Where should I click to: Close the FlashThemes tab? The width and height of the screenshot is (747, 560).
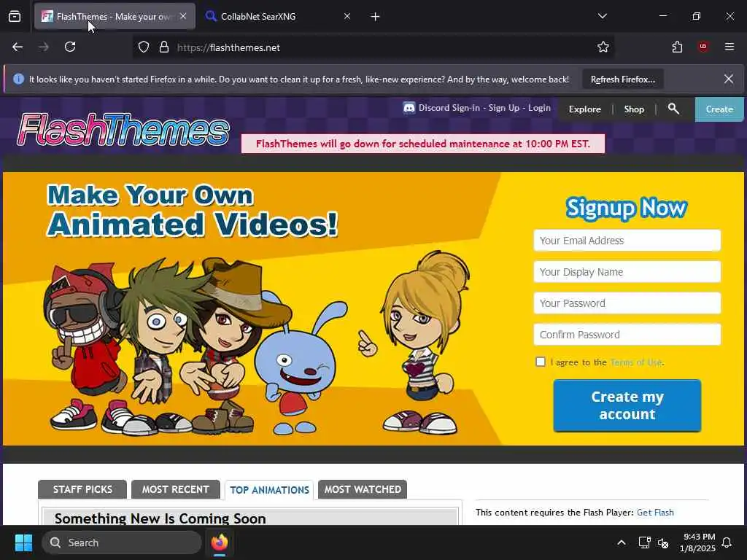183,16
